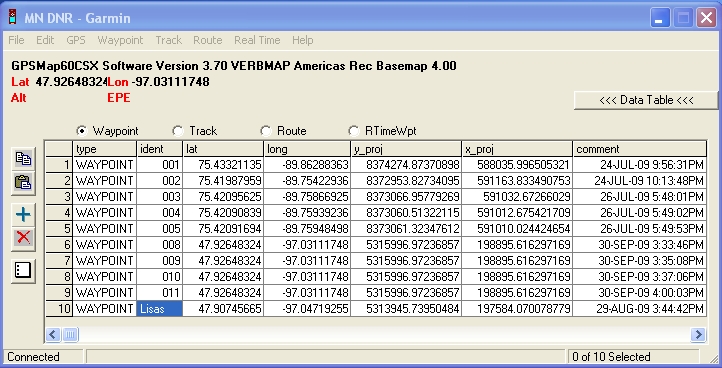The height and width of the screenshot is (368, 722).
Task: Click the traffic light app icon in title bar
Action: (12, 18)
